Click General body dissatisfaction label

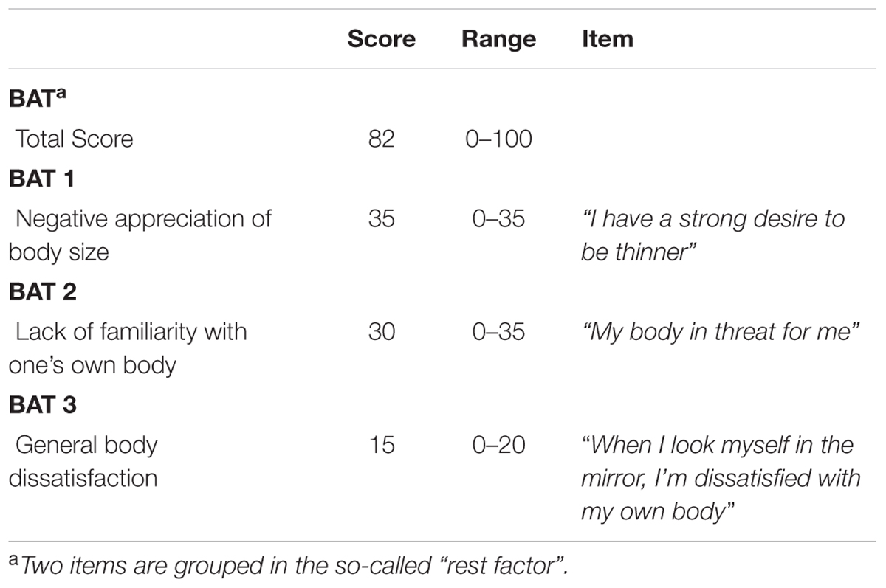[x=83, y=462]
